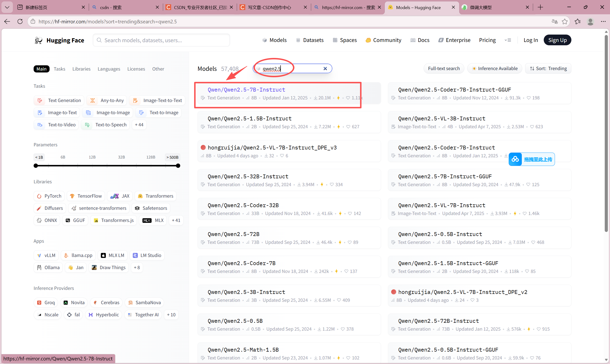
Task: Toggle the PyTorch library filter
Action: coord(49,196)
